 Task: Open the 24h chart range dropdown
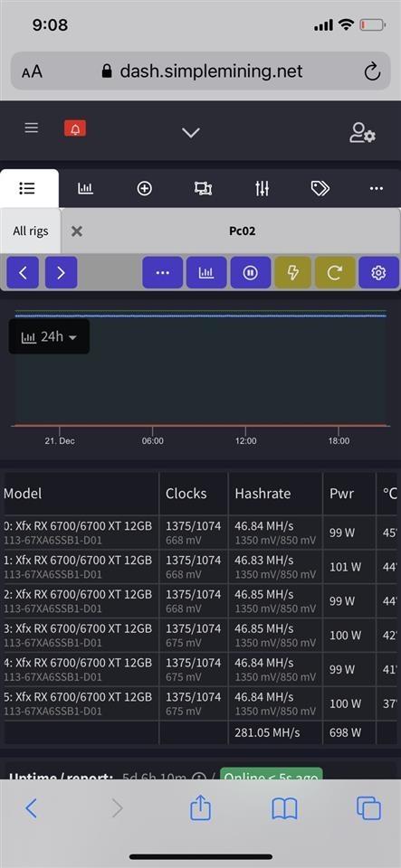click(x=49, y=336)
